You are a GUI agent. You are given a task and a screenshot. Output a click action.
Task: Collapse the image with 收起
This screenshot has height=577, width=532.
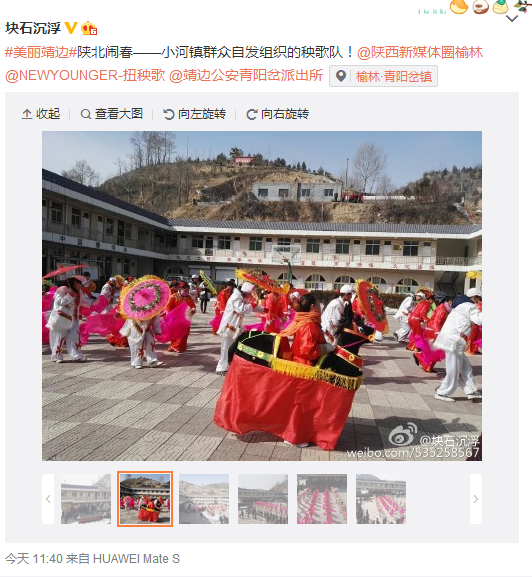click(41, 114)
